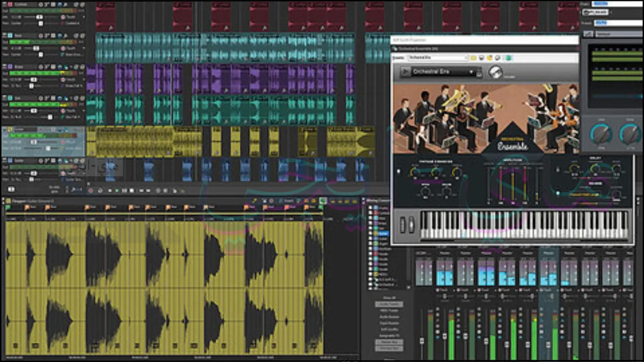Viewport: 644px width, 362px height.
Task: Click the square button on purple track header
Action: 53,67
